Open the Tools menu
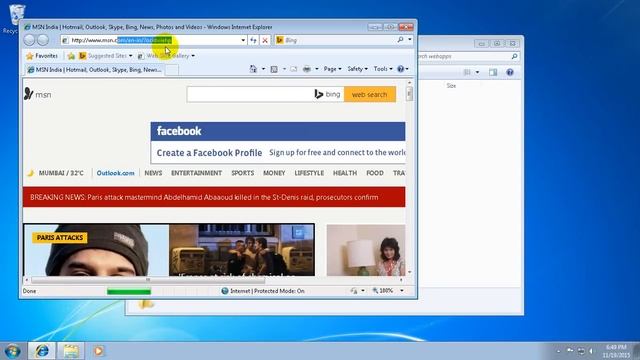 coord(383,69)
